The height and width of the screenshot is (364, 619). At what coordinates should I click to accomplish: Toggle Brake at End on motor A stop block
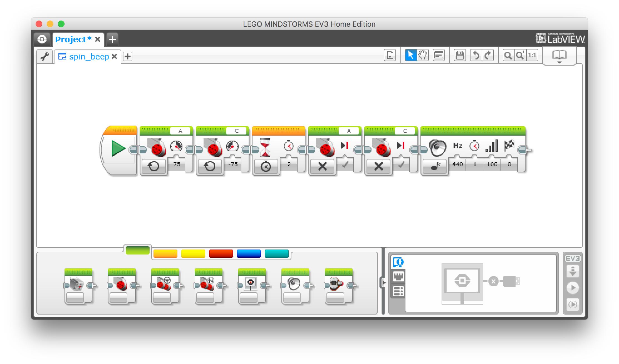[x=345, y=164]
